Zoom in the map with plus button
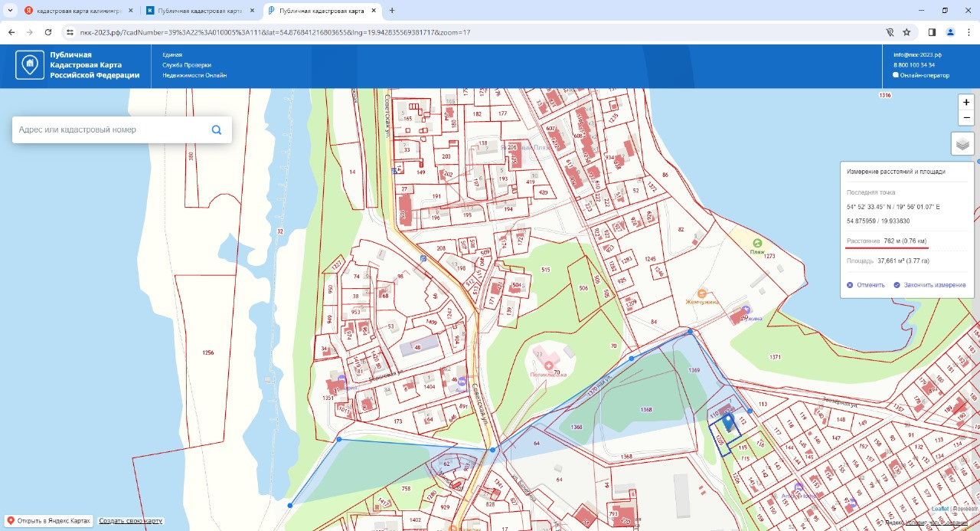The image size is (980, 531). click(x=966, y=103)
